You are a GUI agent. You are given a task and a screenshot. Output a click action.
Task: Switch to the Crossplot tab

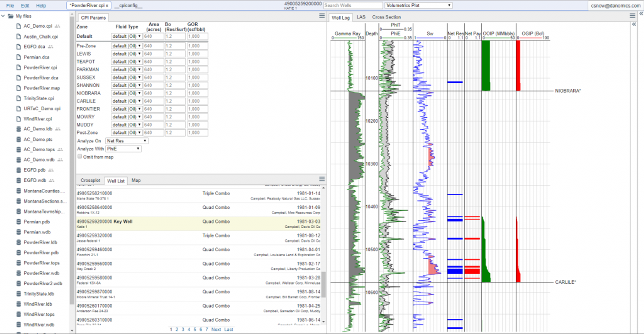90,181
